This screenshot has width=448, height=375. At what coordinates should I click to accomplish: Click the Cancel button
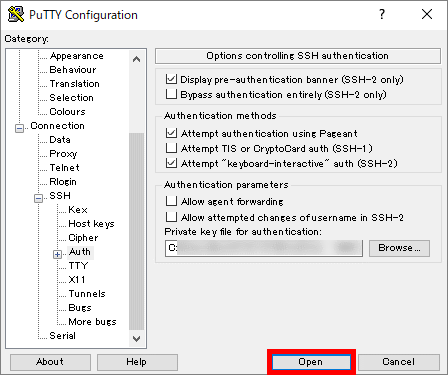point(399,362)
